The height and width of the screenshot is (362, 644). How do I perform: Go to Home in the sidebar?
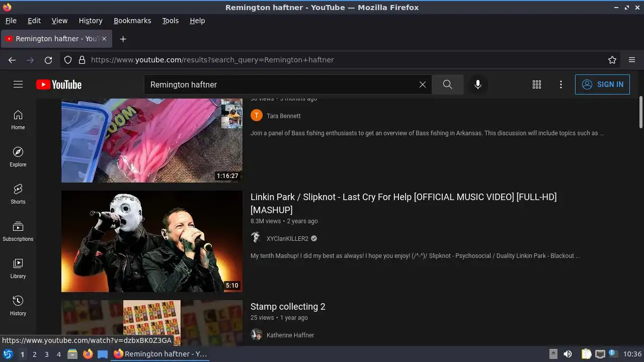(x=18, y=120)
